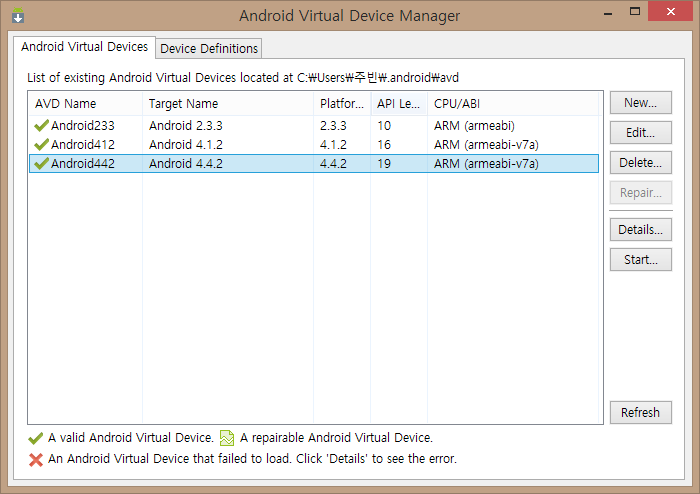The image size is (700, 494).
Task: Click platform 4.1.2 version cell
Action: pos(333,145)
